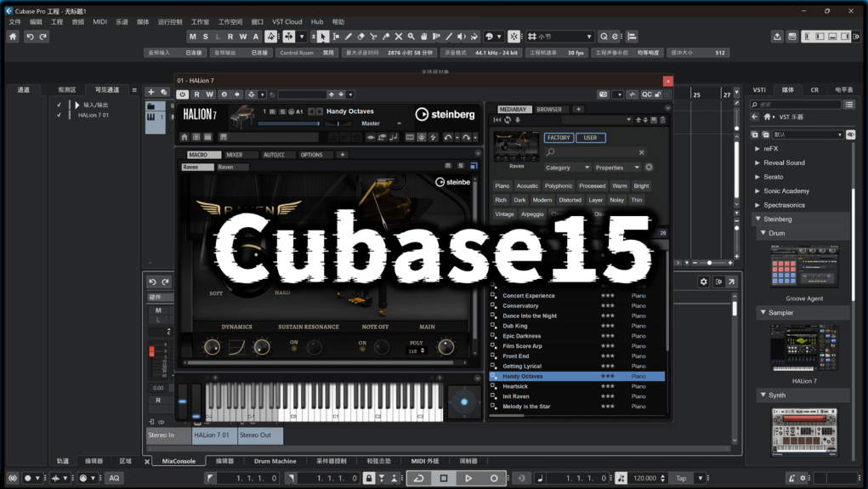Click the plugin snapshot camera icon
Image resolution: width=868 pixels, height=489 pixels.
pyautogui.click(x=603, y=94)
